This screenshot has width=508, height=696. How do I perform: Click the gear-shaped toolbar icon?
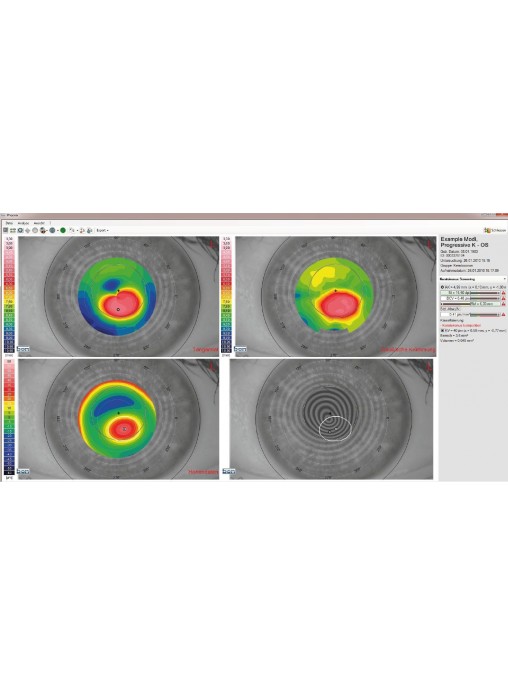(x=20, y=230)
